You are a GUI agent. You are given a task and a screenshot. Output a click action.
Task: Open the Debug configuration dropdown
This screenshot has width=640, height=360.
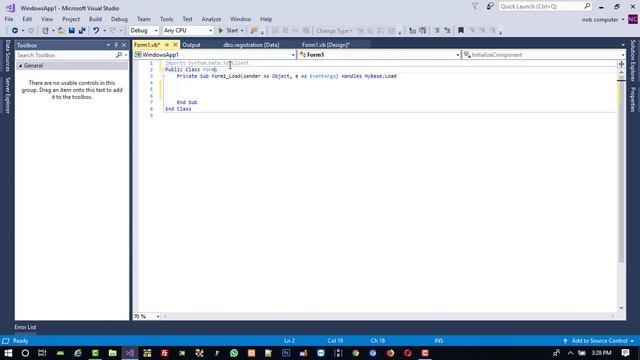coord(144,31)
